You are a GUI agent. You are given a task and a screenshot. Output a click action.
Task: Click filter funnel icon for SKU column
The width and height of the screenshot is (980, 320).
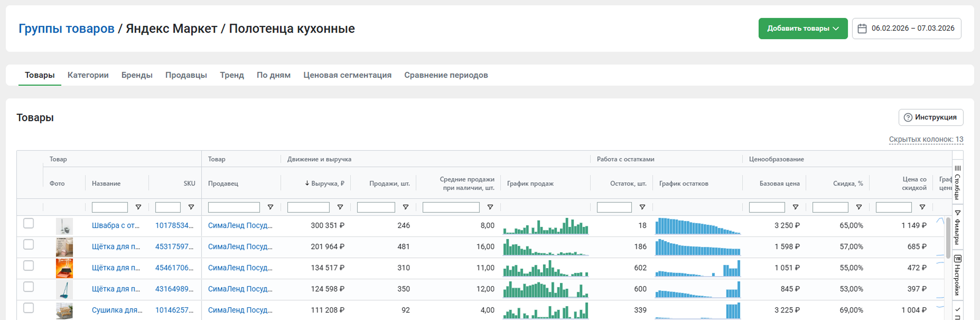point(191,207)
